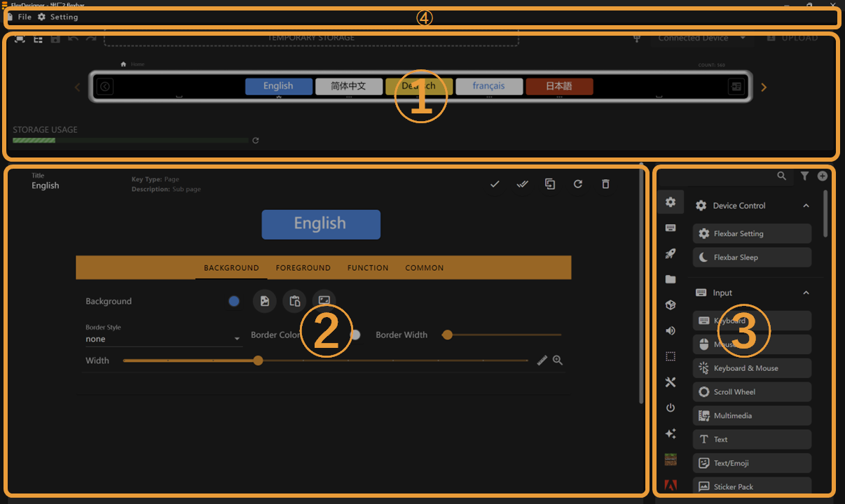Add the Text/Emoji key

(752, 463)
